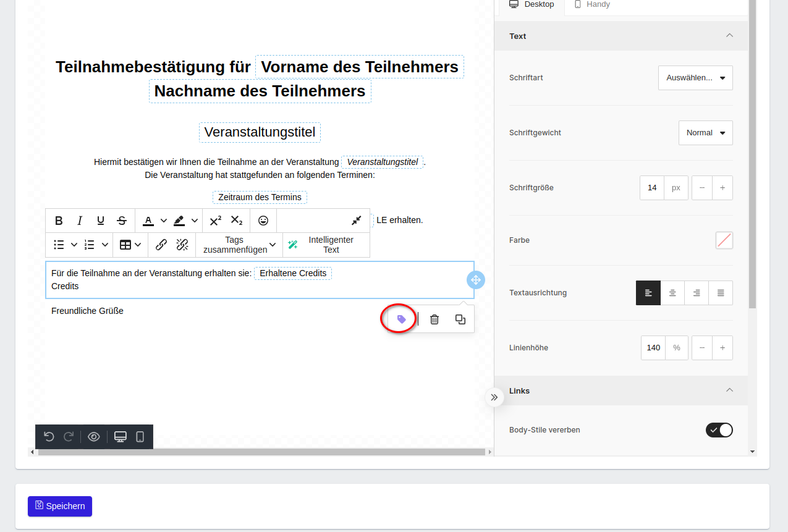Click the undo arrow

(x=49, y=437)
